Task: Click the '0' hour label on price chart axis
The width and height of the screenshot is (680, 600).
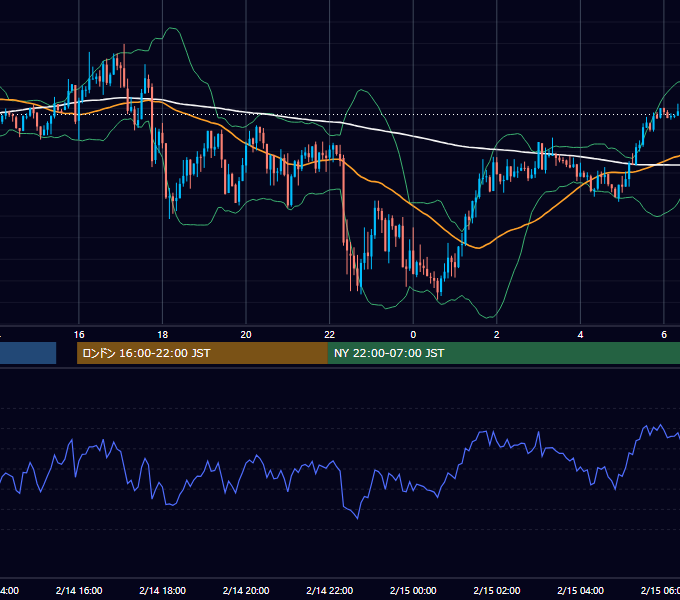Action: click(x=413, y=335)
